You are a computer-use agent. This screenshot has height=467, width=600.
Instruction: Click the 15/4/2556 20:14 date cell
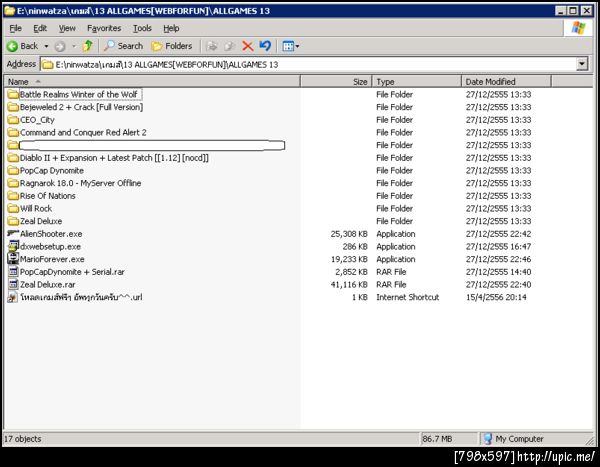(x=496, y=297)
